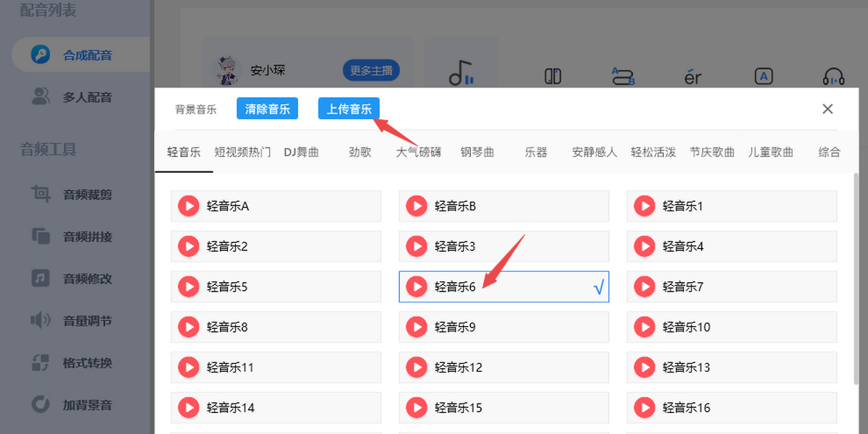Choose 轻音乐13 as background music
The height and width of the screenshot is (434, 868).
(x=732, y=368)
